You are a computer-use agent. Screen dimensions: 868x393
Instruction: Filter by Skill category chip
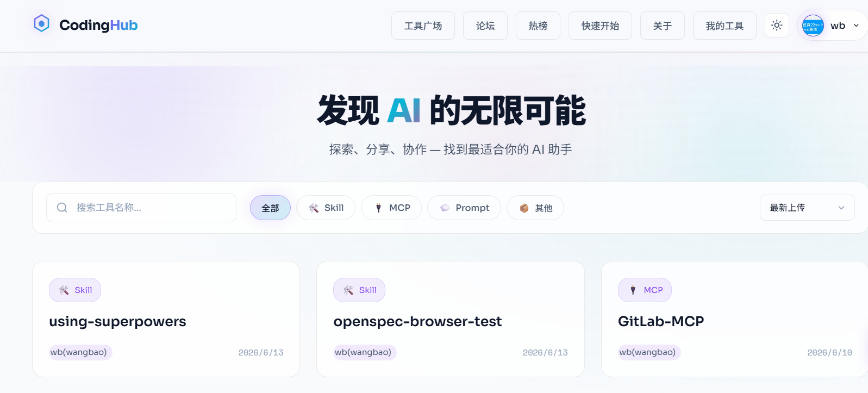[x=326, y=208]
